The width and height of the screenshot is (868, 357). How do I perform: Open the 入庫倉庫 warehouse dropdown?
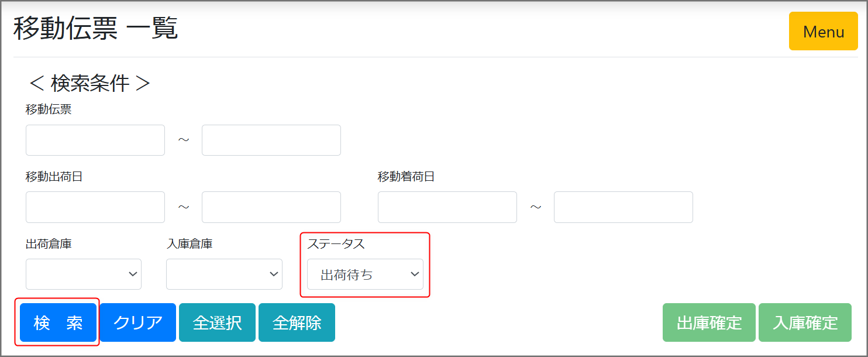tap(224, 274)
